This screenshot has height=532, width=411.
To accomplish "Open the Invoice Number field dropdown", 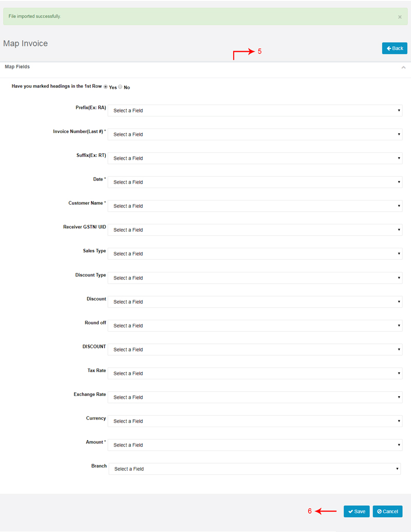I will tap(255, 134).
